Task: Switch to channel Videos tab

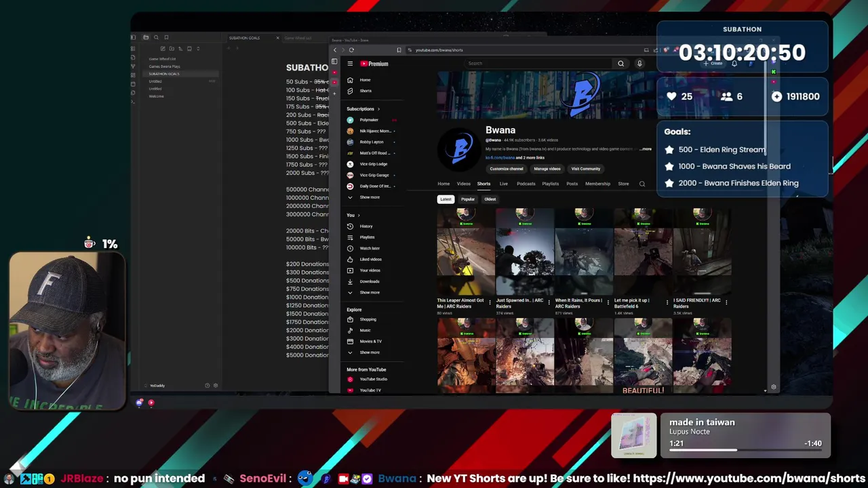Action: click(463, 184)
